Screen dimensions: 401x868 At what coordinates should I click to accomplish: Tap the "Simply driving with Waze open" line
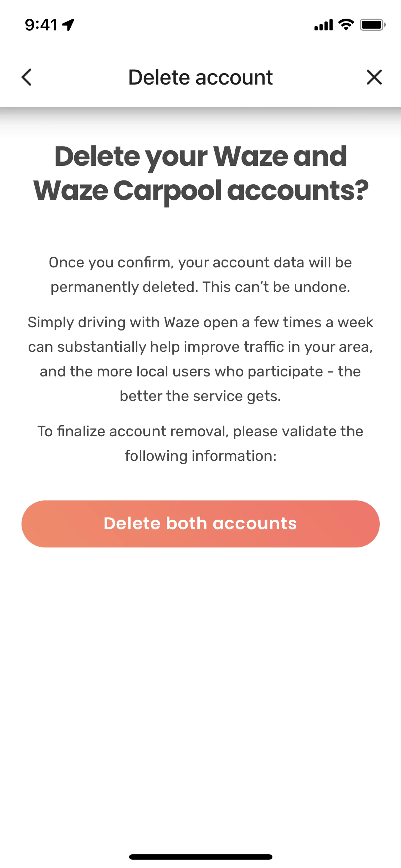200,322
